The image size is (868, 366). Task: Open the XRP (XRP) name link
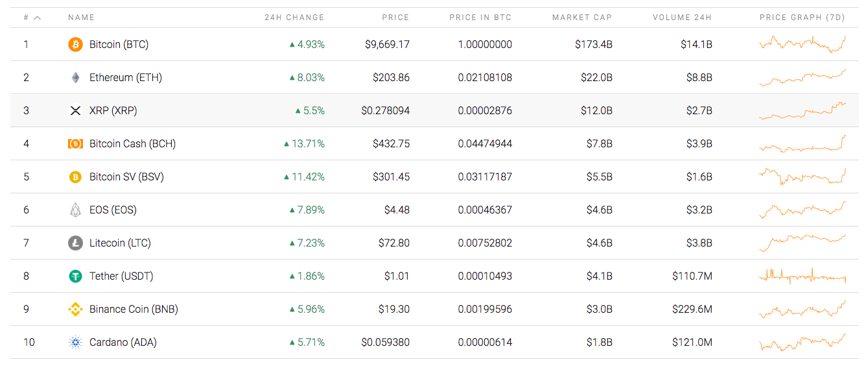coord(113,110)
